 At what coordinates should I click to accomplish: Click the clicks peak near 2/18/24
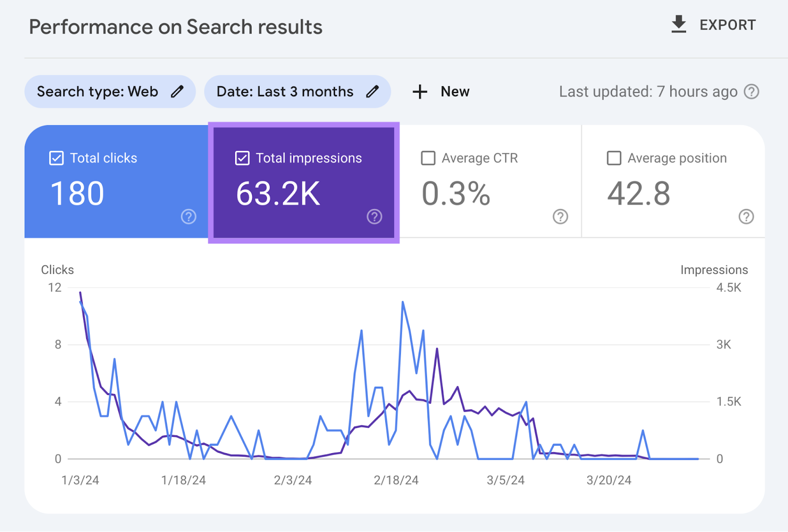(x=402, y=302)
